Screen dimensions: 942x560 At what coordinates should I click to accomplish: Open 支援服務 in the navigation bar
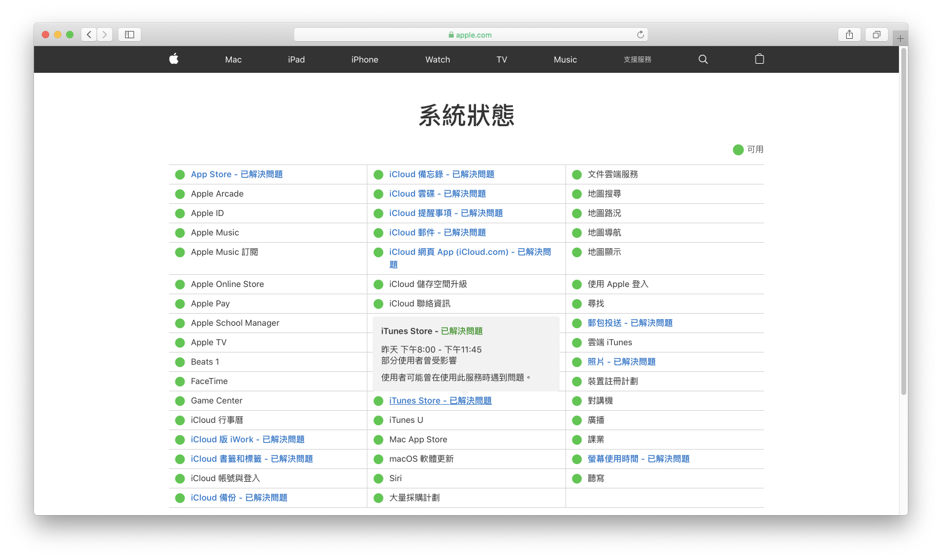tap(637, 59)
